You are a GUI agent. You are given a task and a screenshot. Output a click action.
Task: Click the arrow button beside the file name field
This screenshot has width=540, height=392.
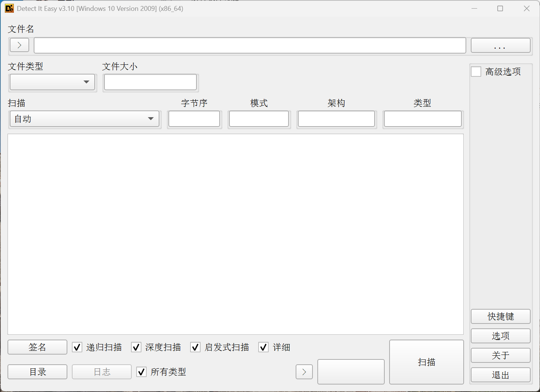pos(19,45)
